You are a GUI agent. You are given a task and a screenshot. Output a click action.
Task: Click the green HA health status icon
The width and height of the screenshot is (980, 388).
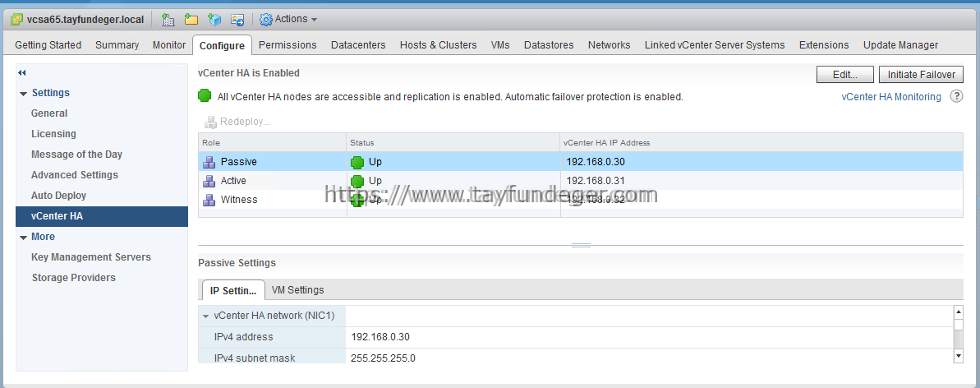pyautogui.click(x=205, y=96)
